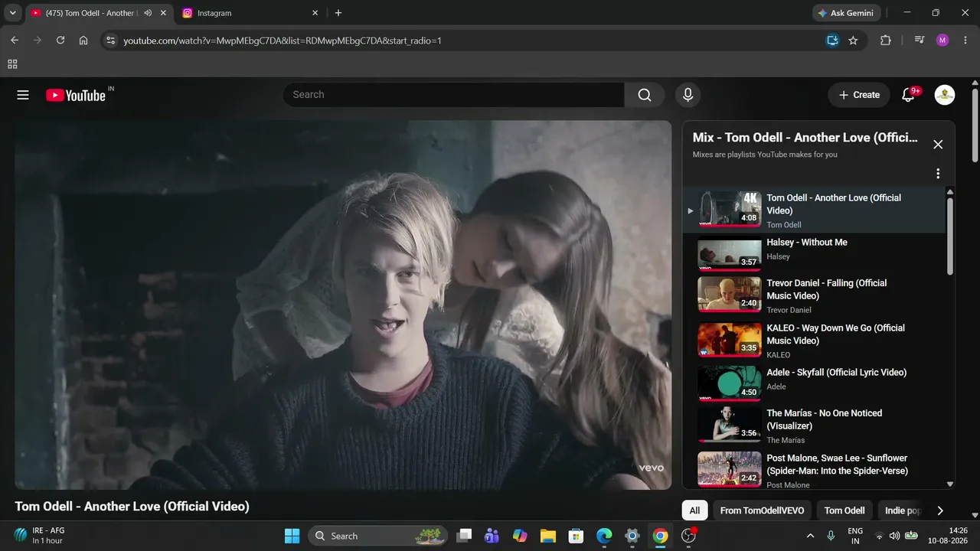
Task: Show more filter chips with right chevron
Action: (940, 510)
